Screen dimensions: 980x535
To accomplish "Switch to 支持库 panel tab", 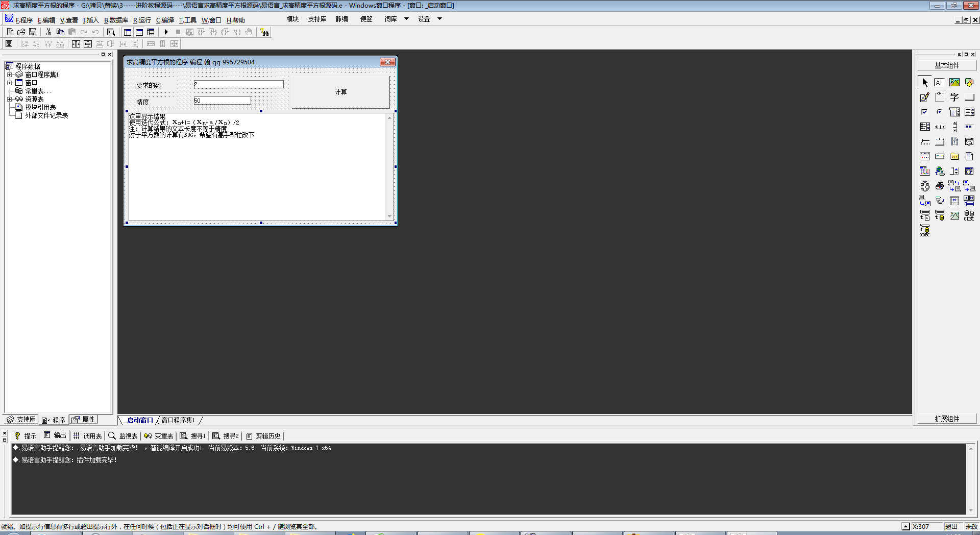I will point(21,420).
